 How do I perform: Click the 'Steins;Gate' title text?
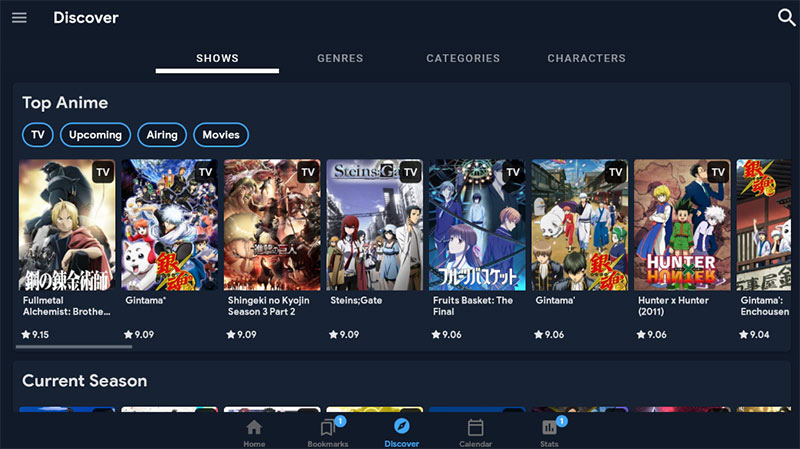(x=356, y=301)
